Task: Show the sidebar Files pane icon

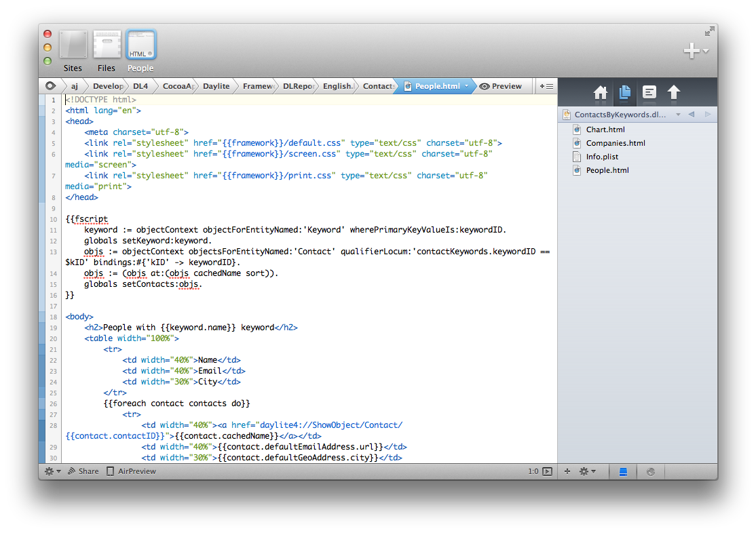Action: click(x=625, y=92)
